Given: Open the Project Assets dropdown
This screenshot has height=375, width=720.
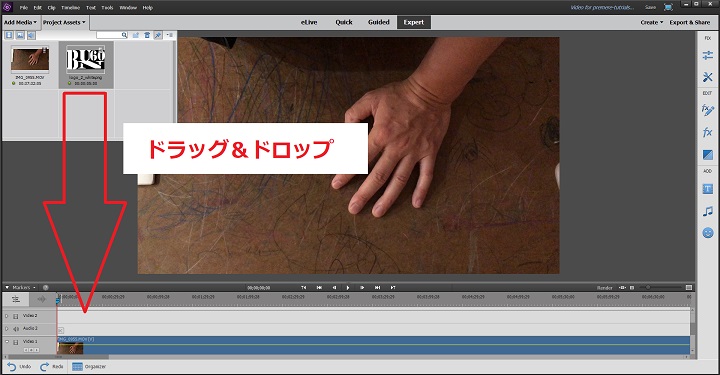Looking at the screenshot, I should pos(64,22).
